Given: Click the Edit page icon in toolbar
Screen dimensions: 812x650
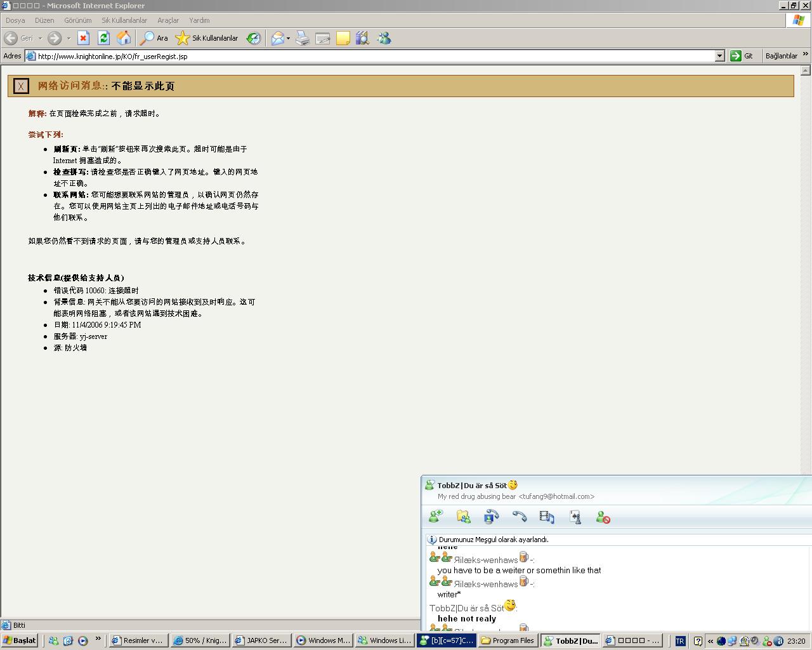Looking at the screenshot, I should click(x=323, y=38).
